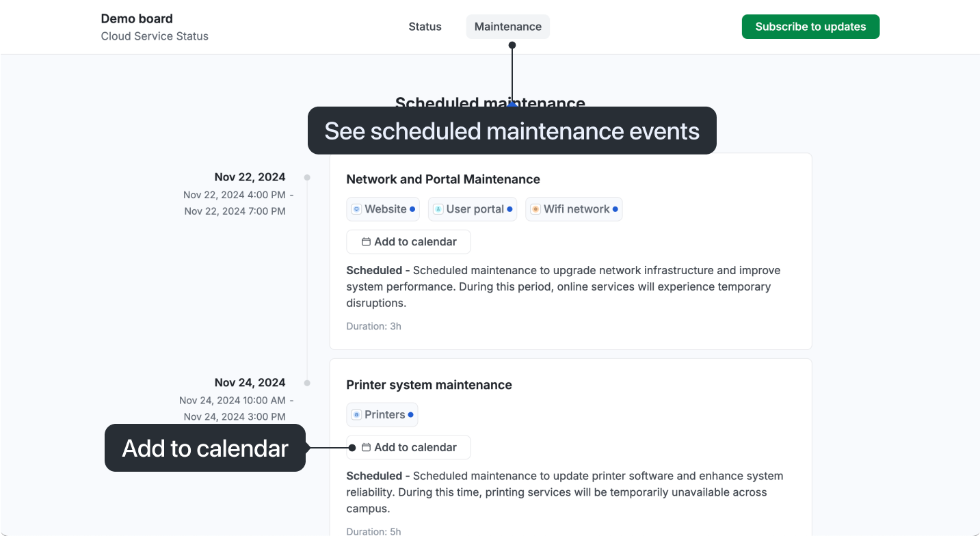This screenshot has height=536, width=980.
Task: Click the Wifi network component icon
Action: [x=535, y=209]
